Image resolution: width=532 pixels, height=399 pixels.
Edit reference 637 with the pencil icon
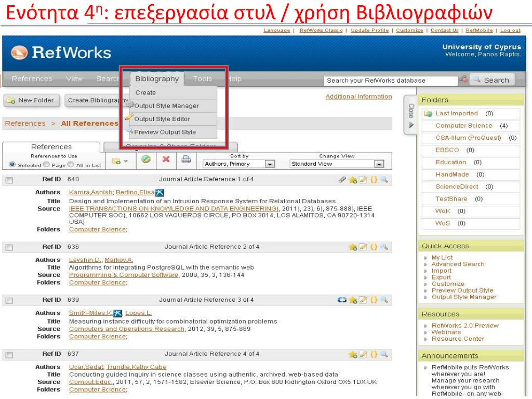(363, 354)
